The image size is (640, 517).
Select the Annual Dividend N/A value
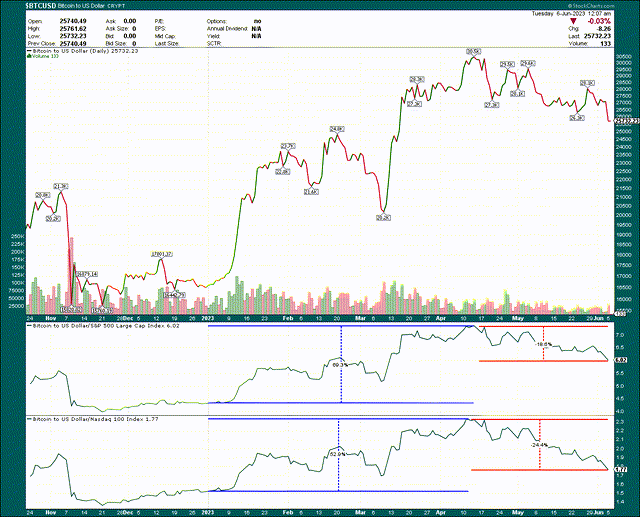tap(256, 29)
